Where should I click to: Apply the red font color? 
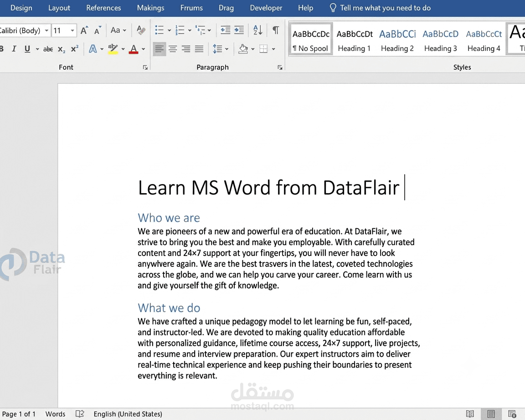click(134, 49)
